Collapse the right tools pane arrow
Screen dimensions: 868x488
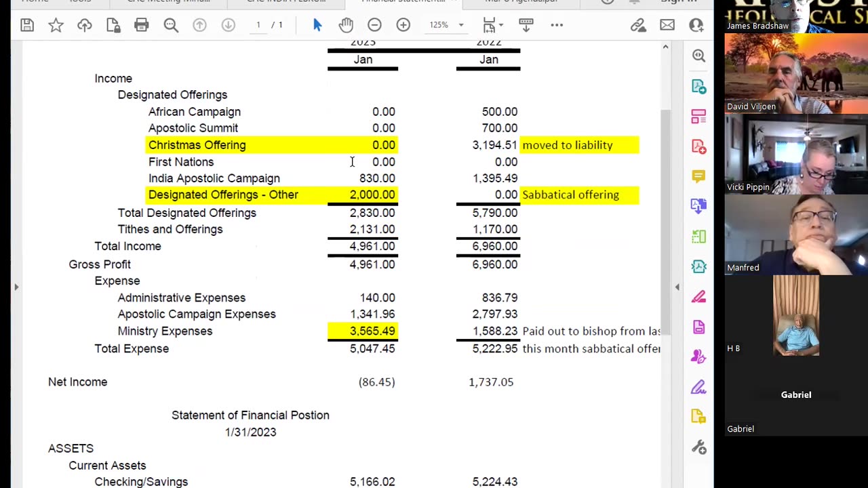[677, 287]
